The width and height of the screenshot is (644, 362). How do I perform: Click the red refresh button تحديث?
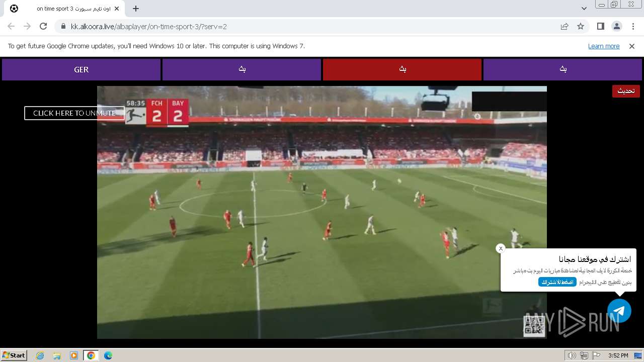(626, 91)
